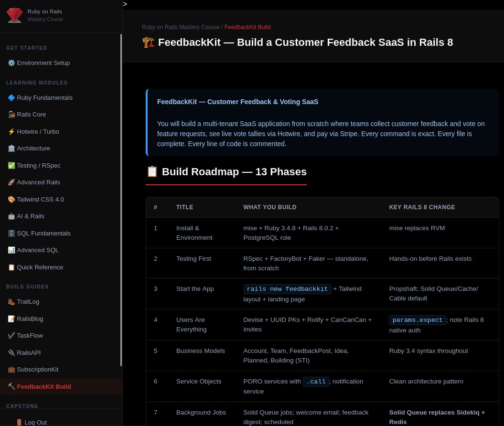Click the red ruby logo icon
Image resolution: width=504 pixels, height=426 pixels.
(x=14, y=15)
